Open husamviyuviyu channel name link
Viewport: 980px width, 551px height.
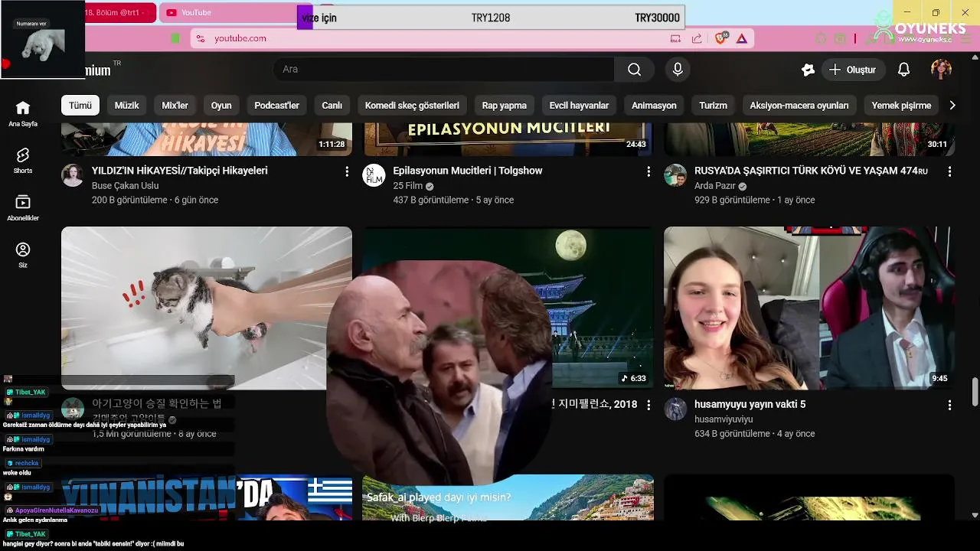[x=724, y=419]
